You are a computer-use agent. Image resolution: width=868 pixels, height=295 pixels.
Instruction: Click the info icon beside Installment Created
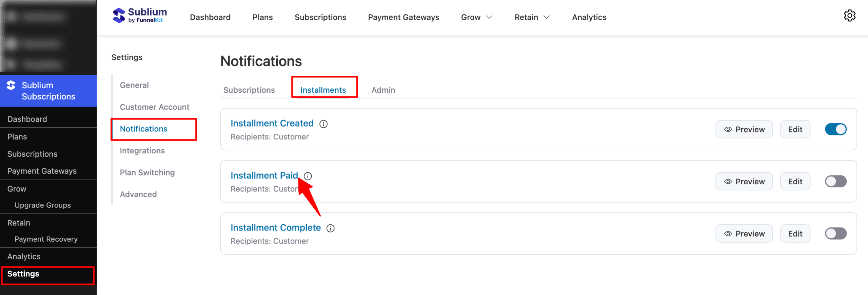click(324, 124)
